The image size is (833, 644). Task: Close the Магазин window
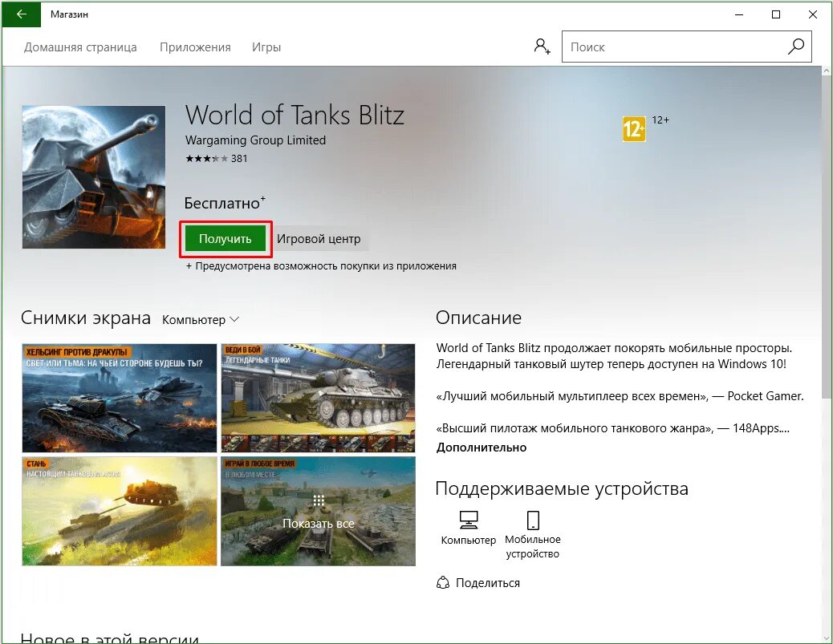point(812,14)
